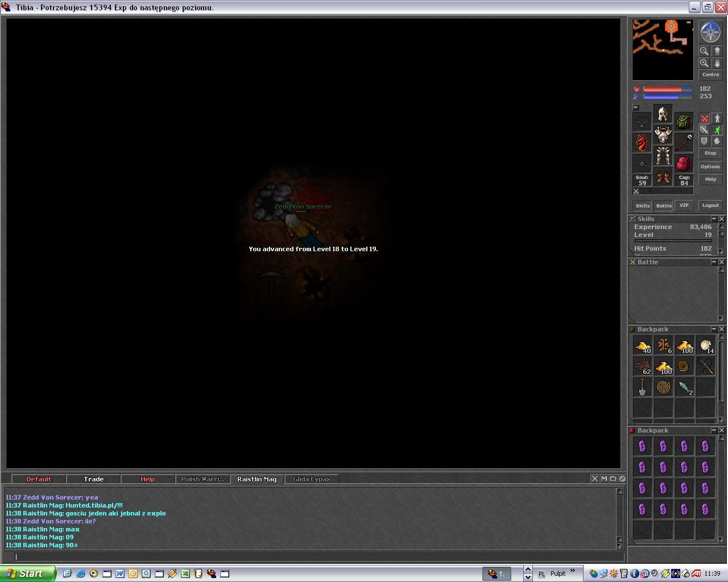Click the Stop button
Viewport: 728px width, 582px height.
[710, 153]
